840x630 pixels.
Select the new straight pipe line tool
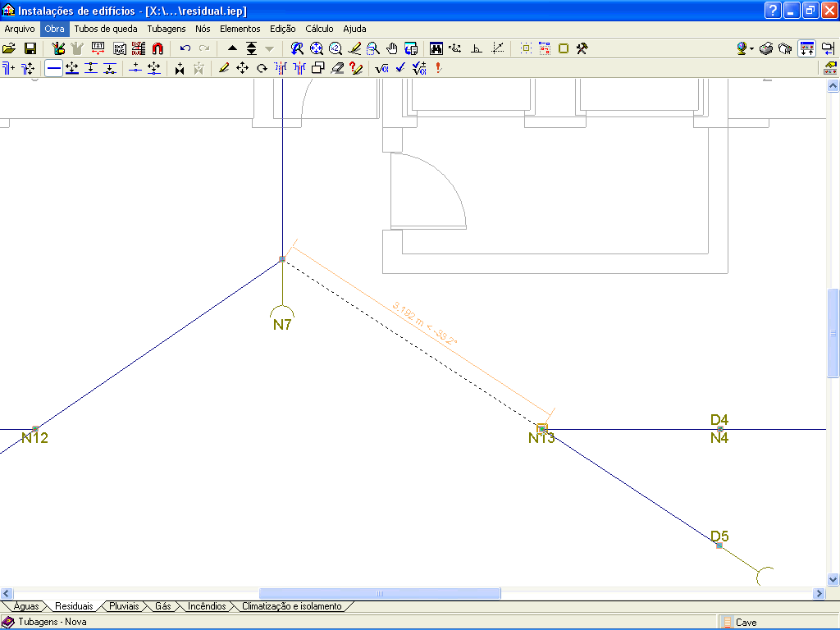[x=53, y=68]
